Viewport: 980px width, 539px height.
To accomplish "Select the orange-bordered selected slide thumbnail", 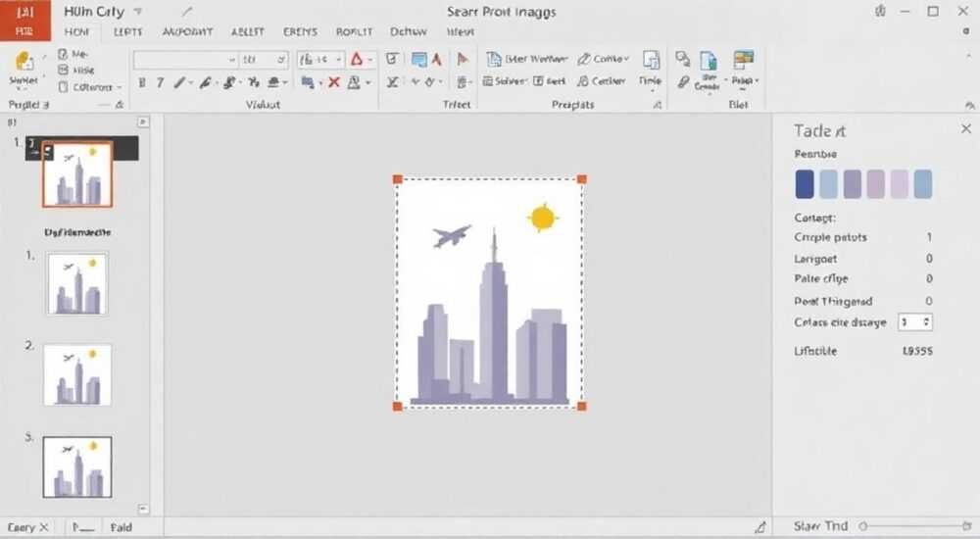I will (x=77, y=174).
